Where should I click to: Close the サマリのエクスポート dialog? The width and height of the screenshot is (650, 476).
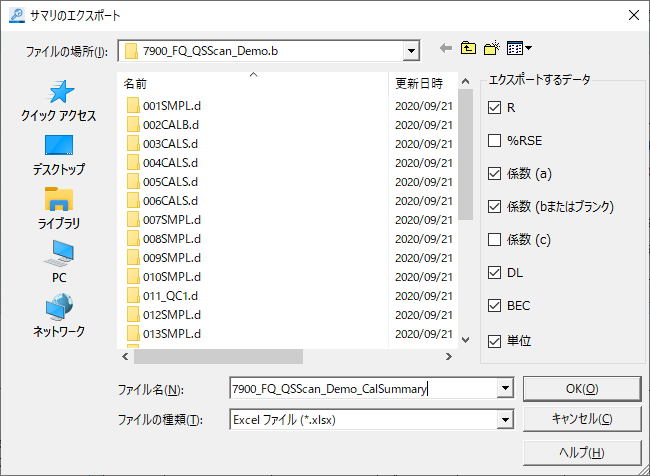coord(633,15)
